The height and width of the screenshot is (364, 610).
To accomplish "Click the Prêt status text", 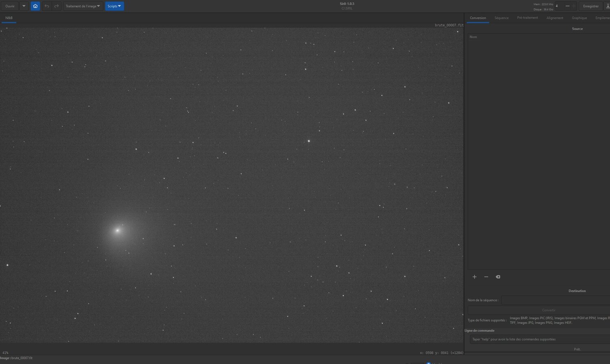I will (x=577, y=349).
